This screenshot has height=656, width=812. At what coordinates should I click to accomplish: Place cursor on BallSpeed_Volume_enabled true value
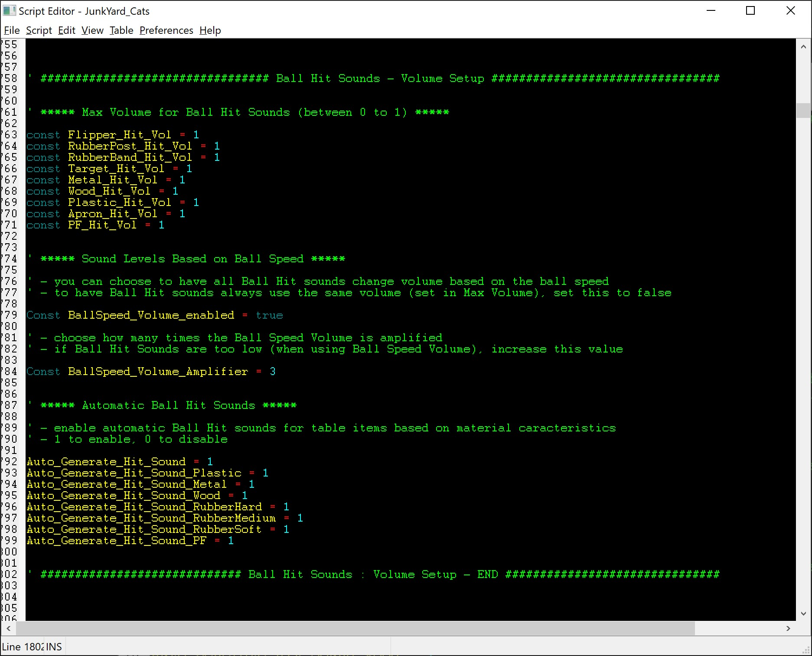click(269, 315)
